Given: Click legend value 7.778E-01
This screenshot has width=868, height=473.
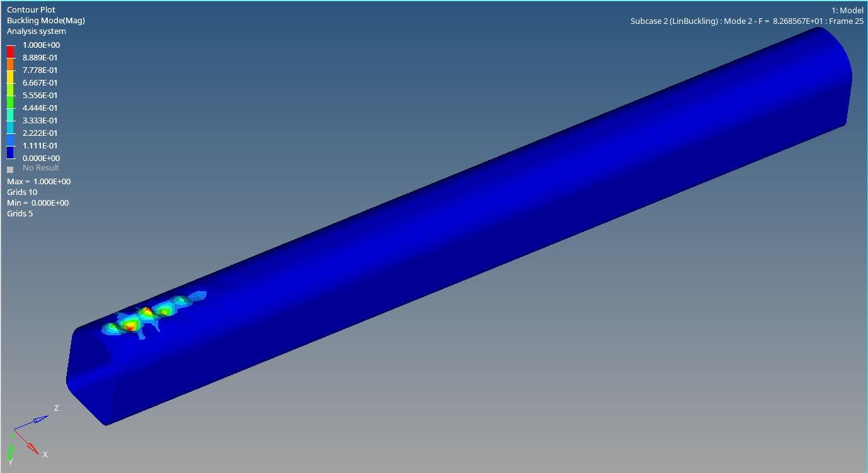Looking at the screenshot, I should coord(40,70).
